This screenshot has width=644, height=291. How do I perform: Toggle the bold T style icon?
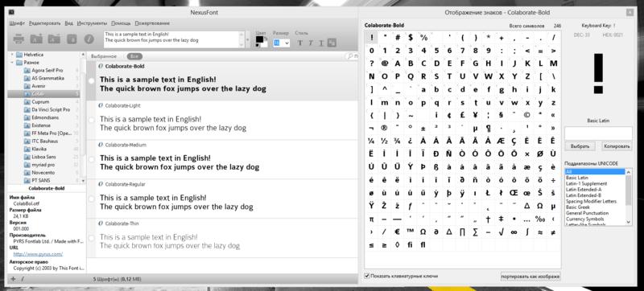(x=299, y=43)
